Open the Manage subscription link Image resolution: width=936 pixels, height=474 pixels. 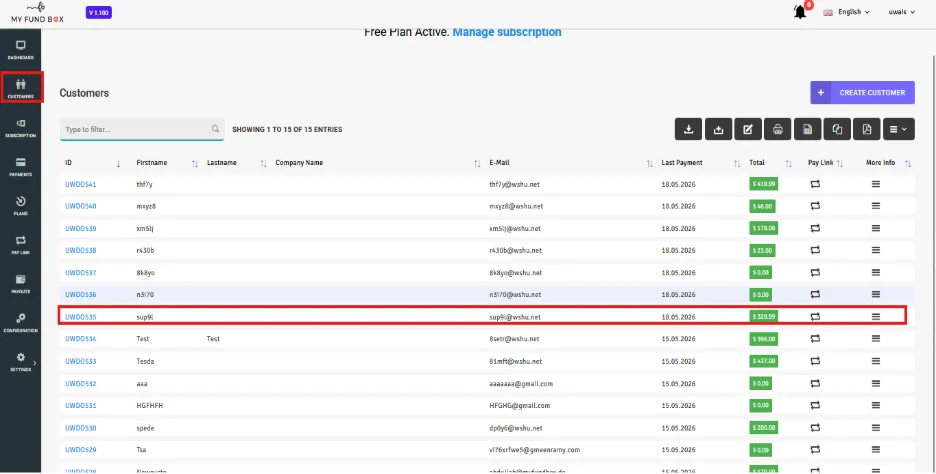coord(507,32)
